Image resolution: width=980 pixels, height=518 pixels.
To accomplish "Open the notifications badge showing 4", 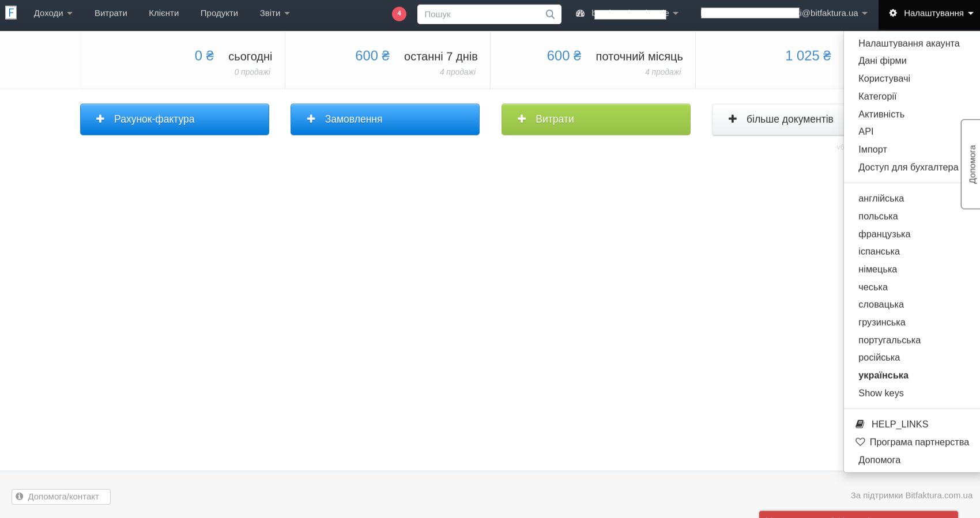I will pyautogui.click(x=399, y=14).
